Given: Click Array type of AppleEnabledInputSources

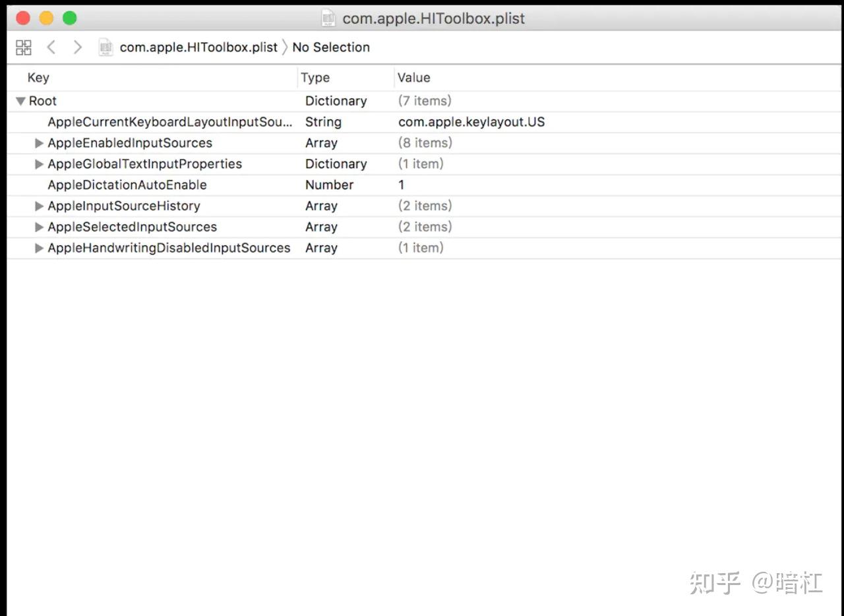Looking at the screenshot, I should pos(321,143).
